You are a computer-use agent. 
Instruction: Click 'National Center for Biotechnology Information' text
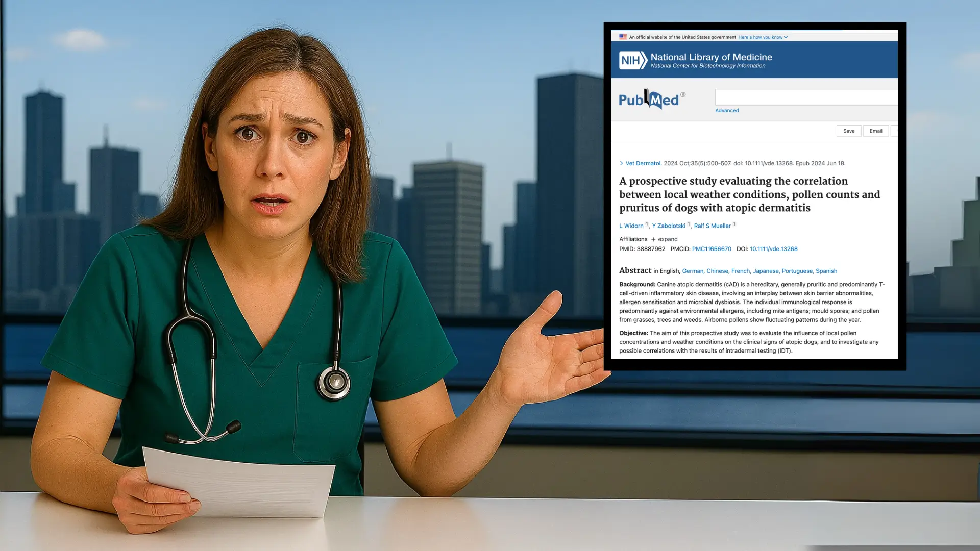pos(707,66)
